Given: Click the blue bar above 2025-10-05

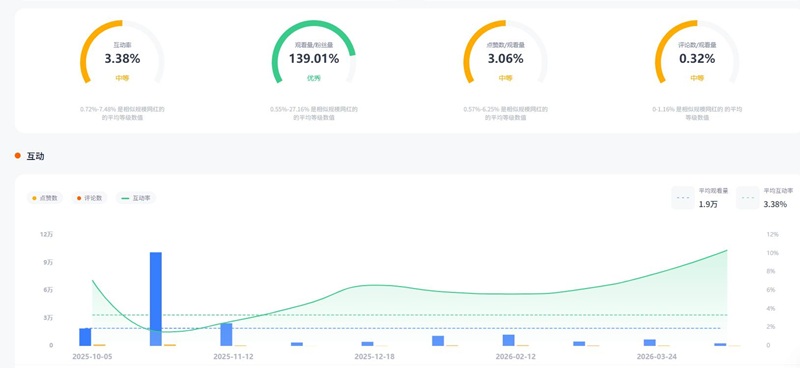Looking at the screenshot, I should click(85, 337).
